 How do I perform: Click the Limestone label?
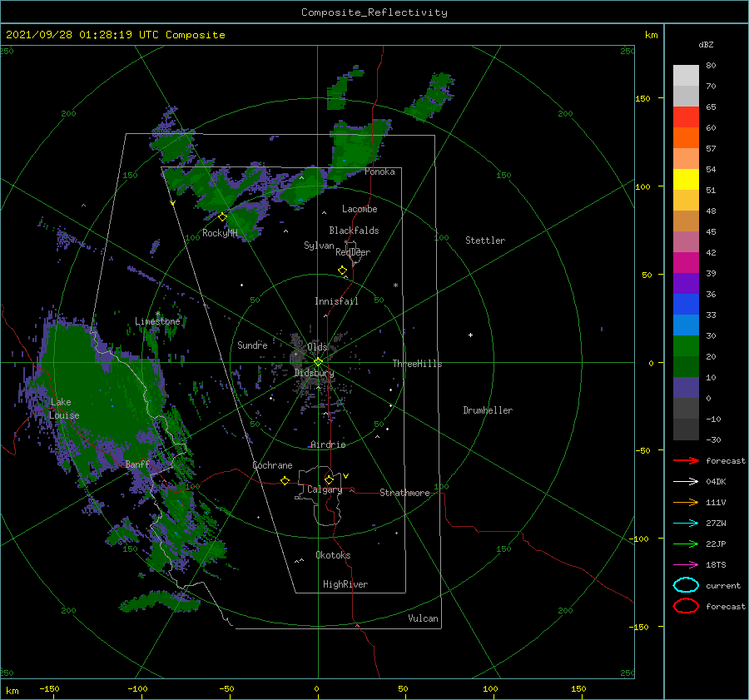coord(157,321)
